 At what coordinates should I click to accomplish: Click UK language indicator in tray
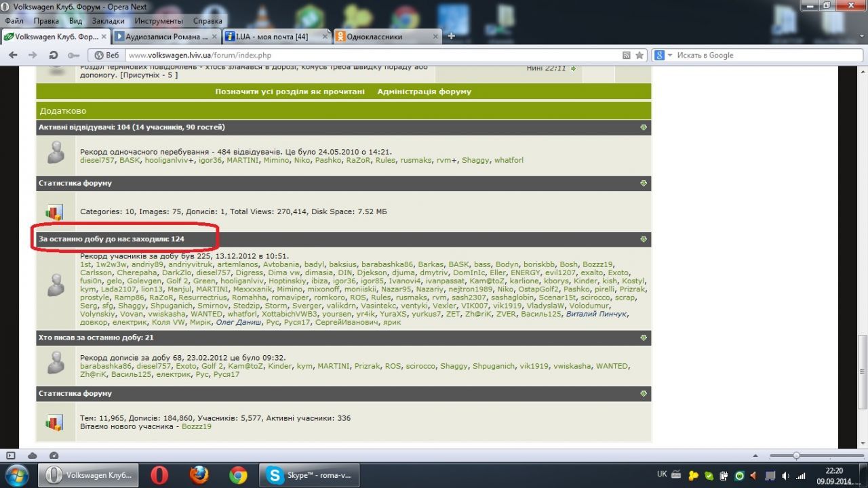(663, 474)
